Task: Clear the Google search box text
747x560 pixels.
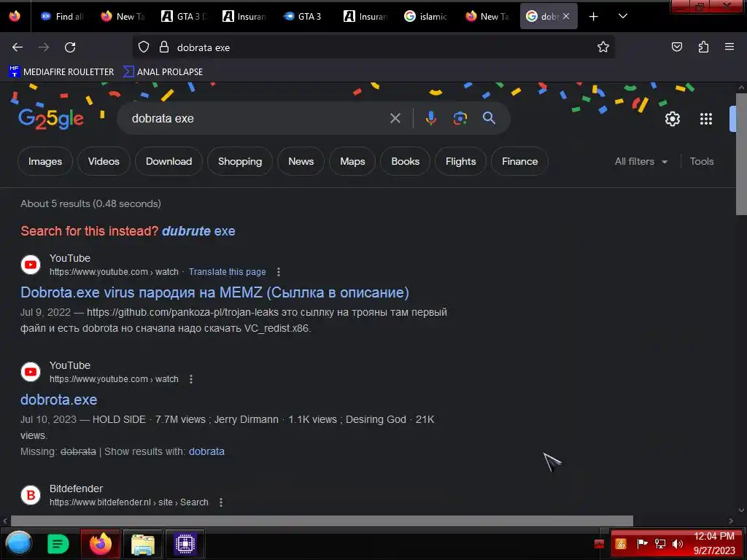Action: click(395, 118)
